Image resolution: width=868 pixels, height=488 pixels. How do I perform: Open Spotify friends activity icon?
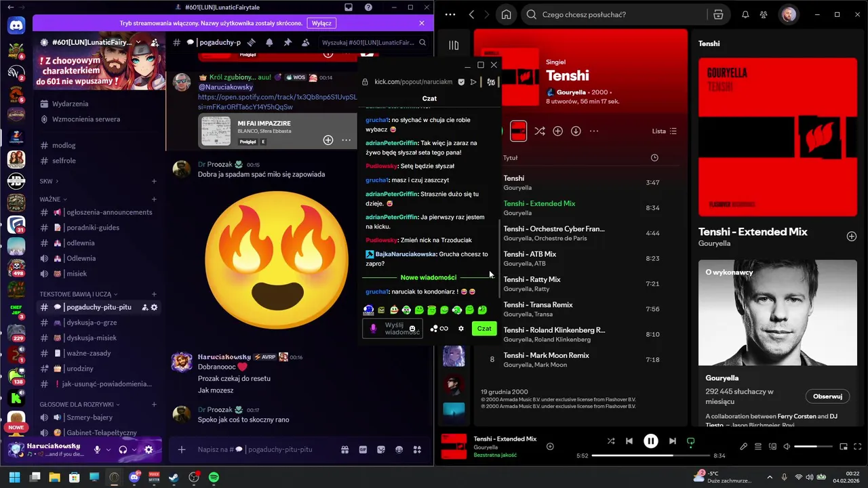764,14
